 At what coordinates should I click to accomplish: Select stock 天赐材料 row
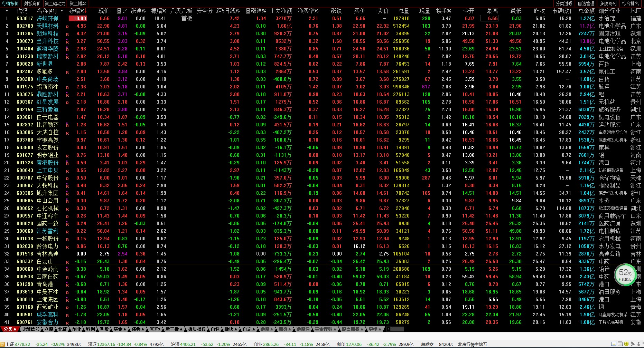[48, 26]
